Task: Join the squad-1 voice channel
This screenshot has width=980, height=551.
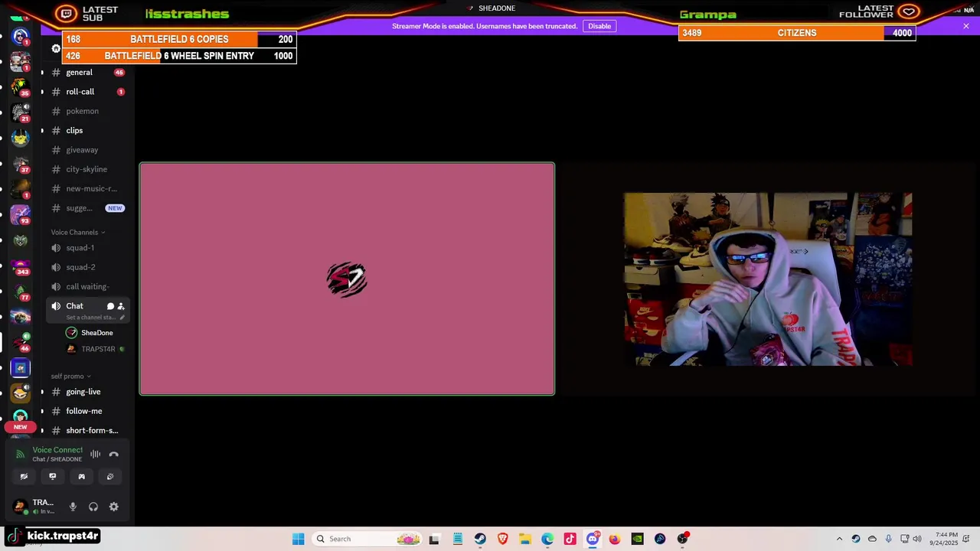Action: 87,248
